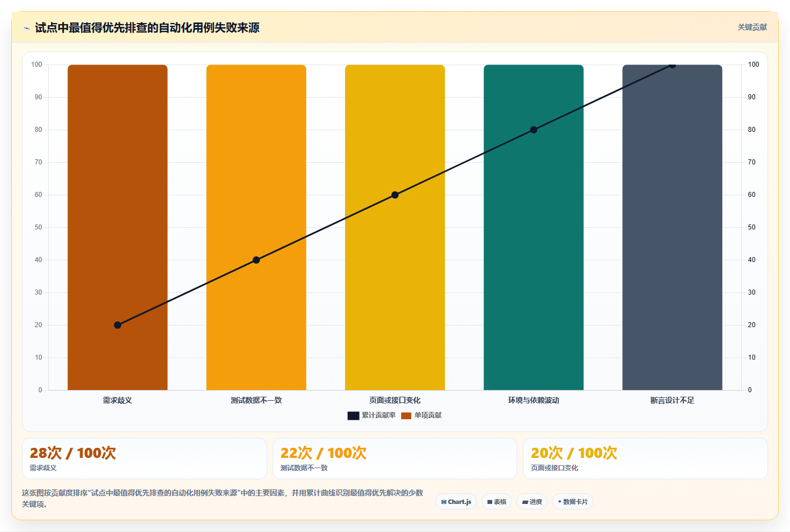This screenshot has height=532, width=790.
Task: Select the teal 环境与依赖波动 bar
Action: (x=534, y=227)
